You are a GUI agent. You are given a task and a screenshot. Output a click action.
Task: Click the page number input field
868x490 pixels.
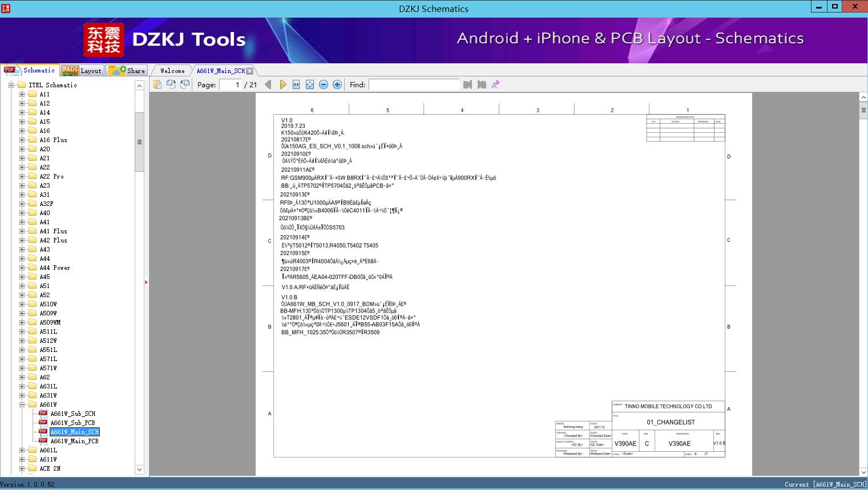point(231,84)
